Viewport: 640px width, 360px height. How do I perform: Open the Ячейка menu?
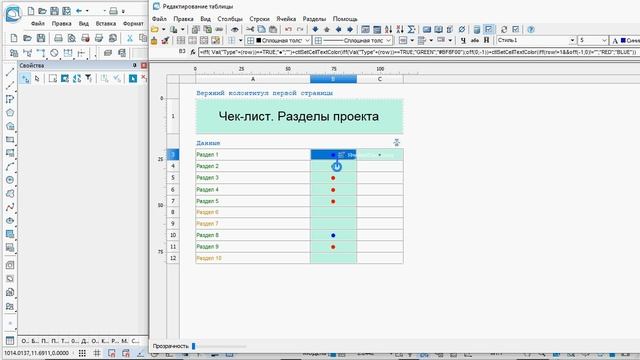click(x=286, y=19)
